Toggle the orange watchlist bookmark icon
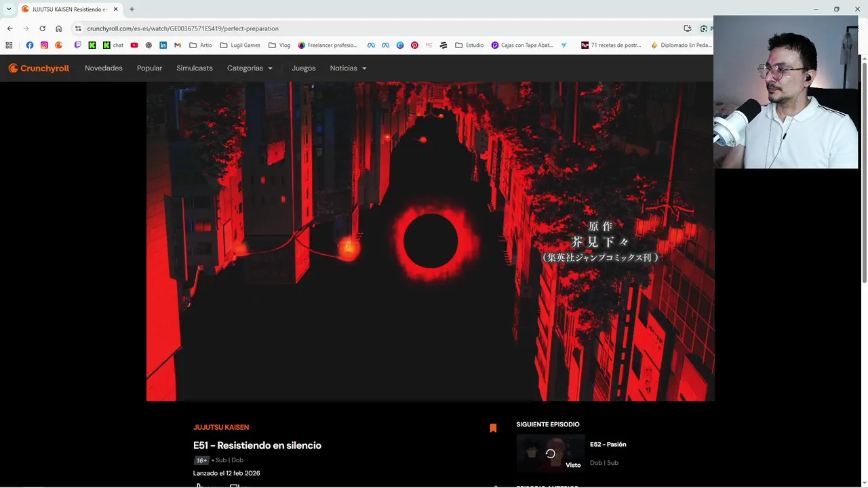The width and height of the screenshot is (868, 488). coord(493,428)
